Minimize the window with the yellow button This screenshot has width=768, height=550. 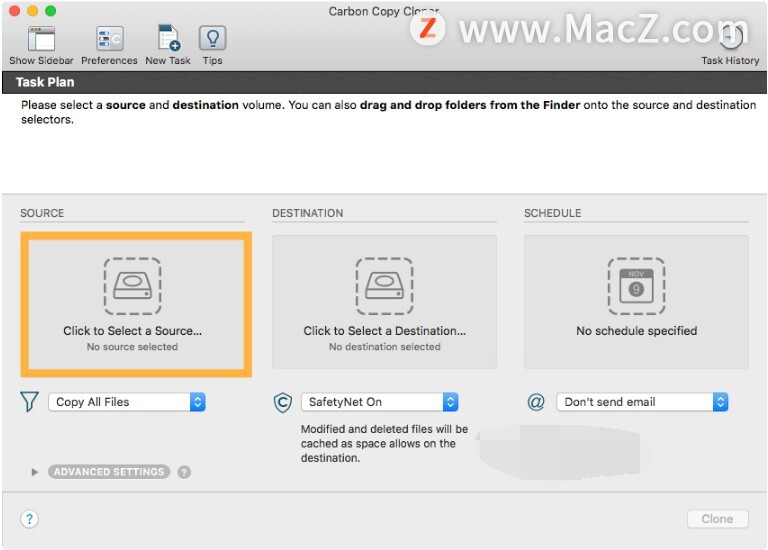[32, 11]
